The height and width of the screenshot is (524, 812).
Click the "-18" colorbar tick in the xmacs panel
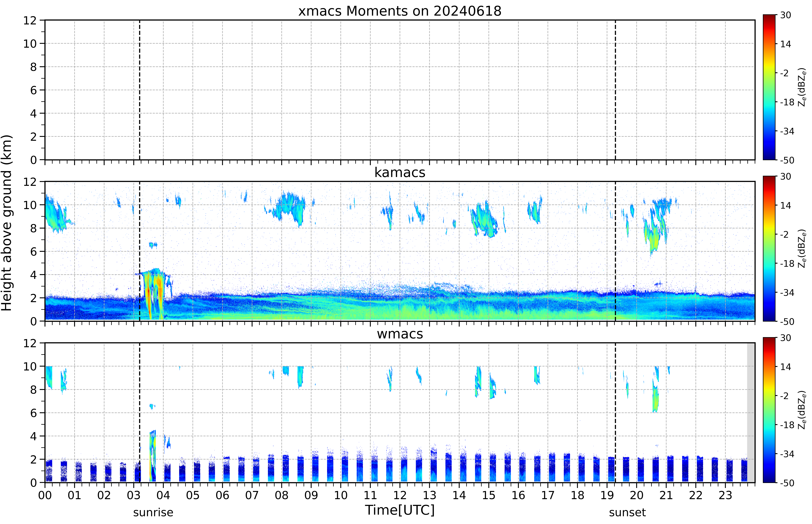(787, 102)
